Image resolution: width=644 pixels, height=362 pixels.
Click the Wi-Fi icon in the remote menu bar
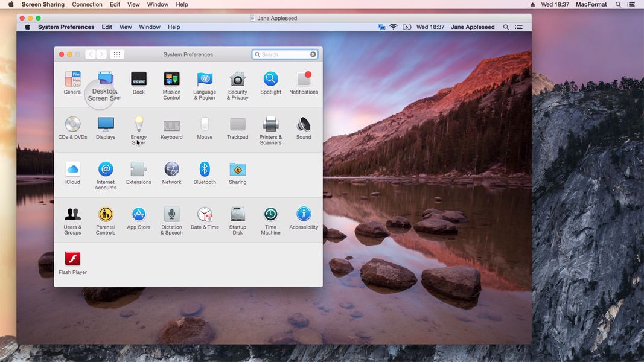393,27
